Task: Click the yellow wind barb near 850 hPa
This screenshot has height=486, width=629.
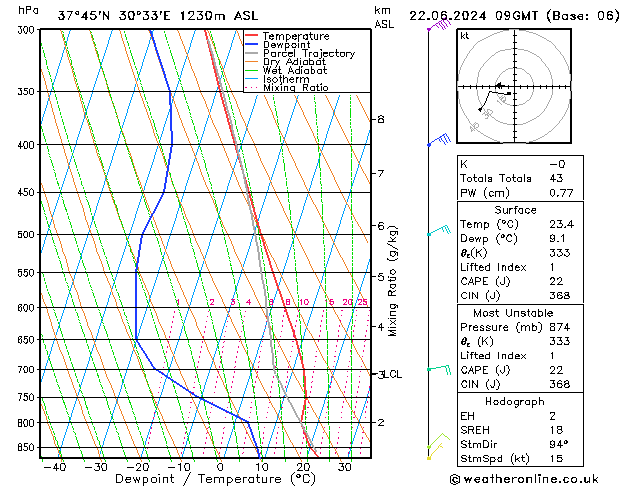Action: point(433,448)
